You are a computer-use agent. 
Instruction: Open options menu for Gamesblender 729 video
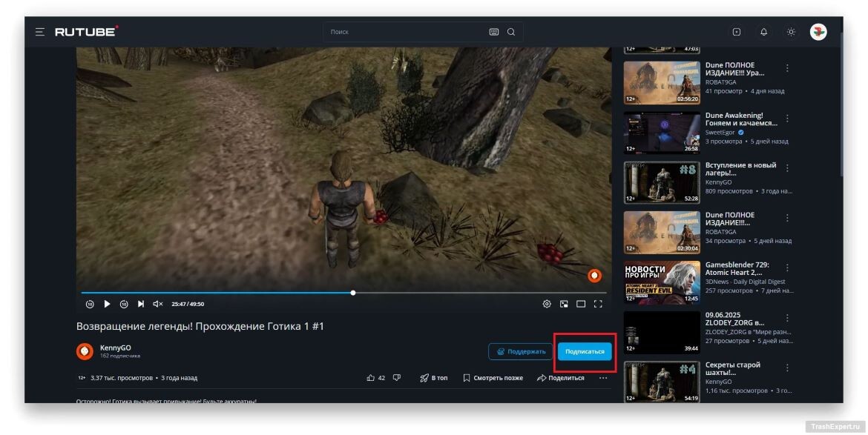(787, 268)
